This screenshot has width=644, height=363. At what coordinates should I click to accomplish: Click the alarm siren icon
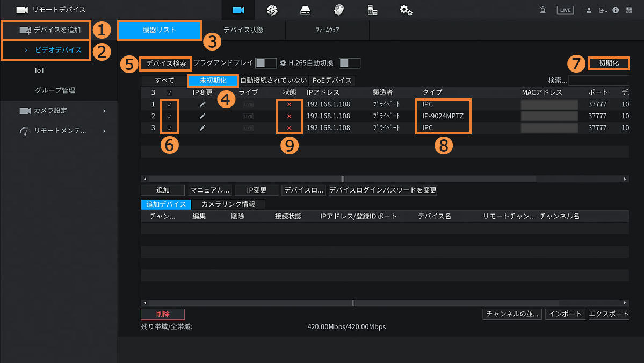click(543, 10)
